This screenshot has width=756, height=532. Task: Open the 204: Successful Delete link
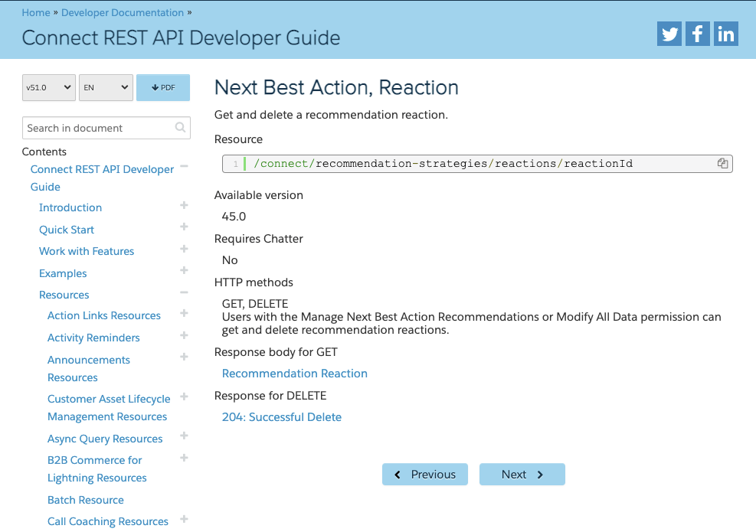tap(282, 417)
